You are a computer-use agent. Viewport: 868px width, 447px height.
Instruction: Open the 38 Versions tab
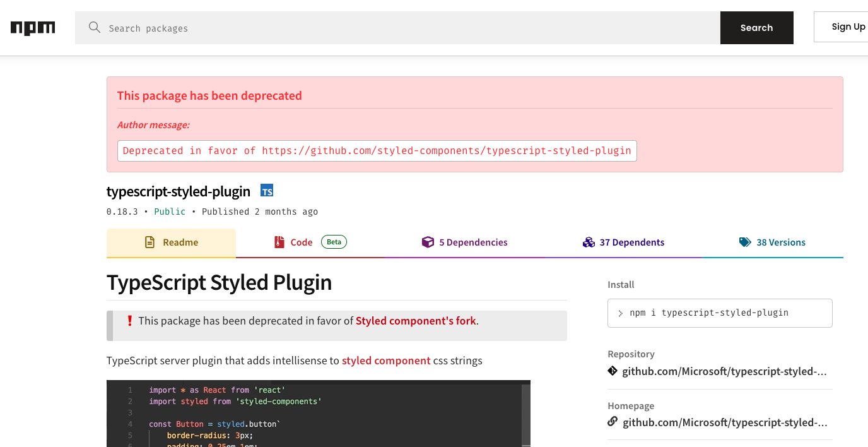[x=772, y=242]
